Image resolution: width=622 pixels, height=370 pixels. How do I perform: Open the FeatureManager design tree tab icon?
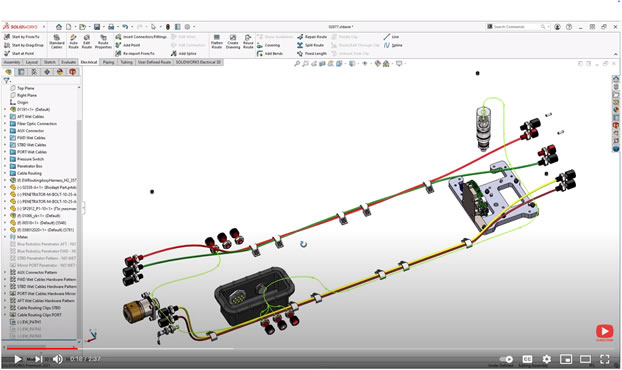(9, 72)
